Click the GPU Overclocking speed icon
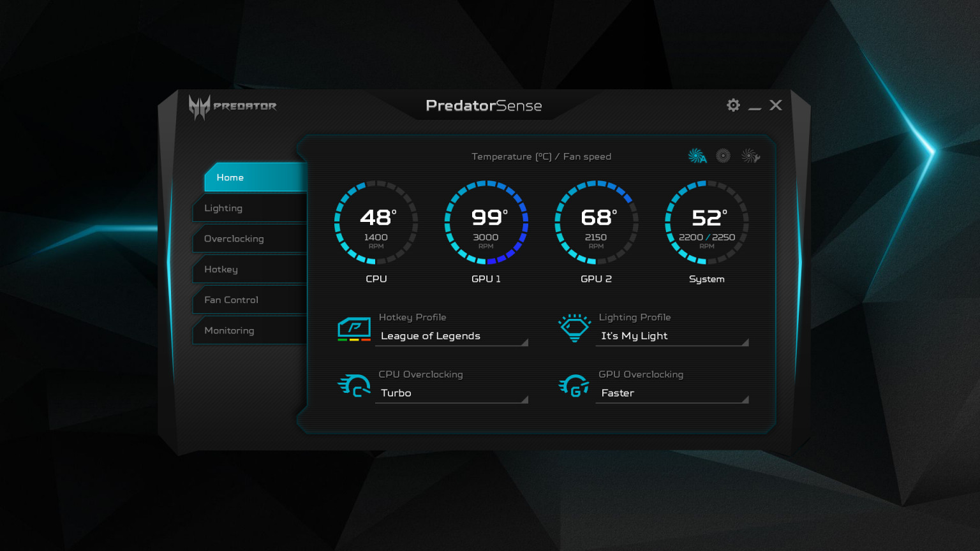This screenshot has width=980, height=551. point(574,385)
